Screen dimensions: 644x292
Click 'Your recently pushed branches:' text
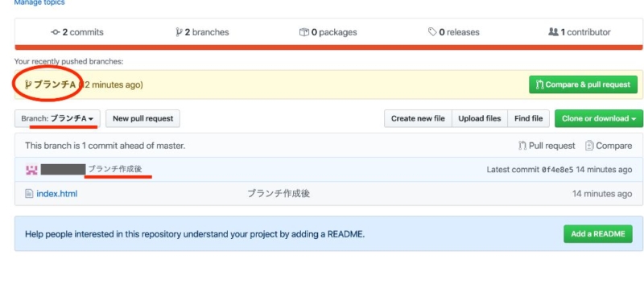(x=68, y=62)
